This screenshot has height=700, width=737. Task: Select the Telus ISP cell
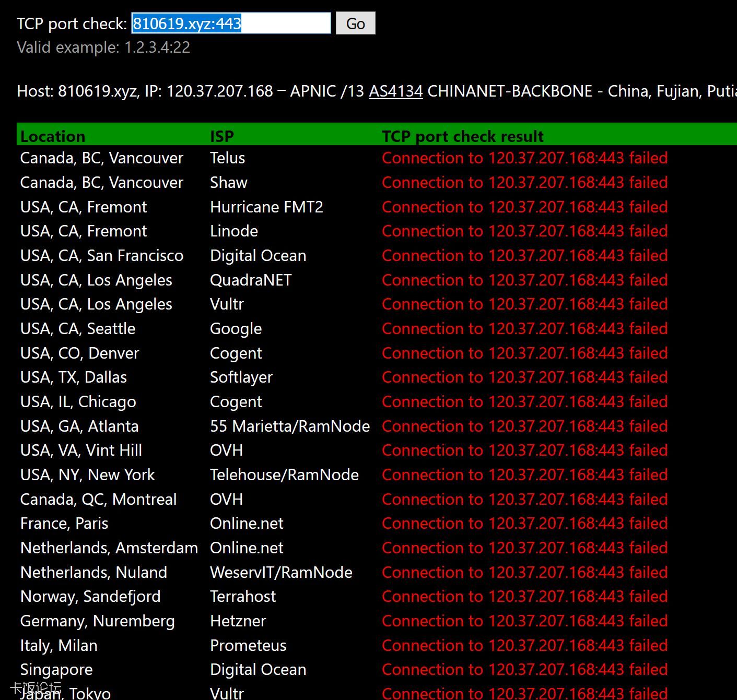pos(227,158)
